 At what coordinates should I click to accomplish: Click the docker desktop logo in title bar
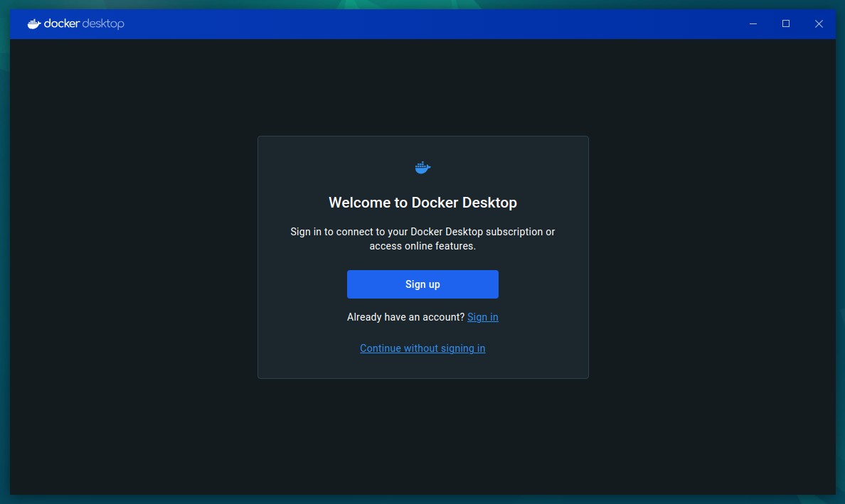76,23
